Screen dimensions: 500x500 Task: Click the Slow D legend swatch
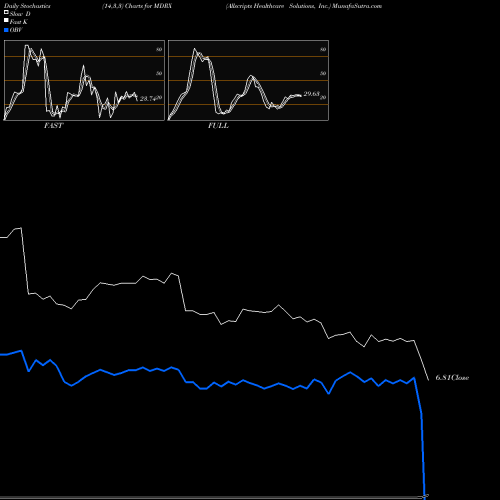click(6, 12)
